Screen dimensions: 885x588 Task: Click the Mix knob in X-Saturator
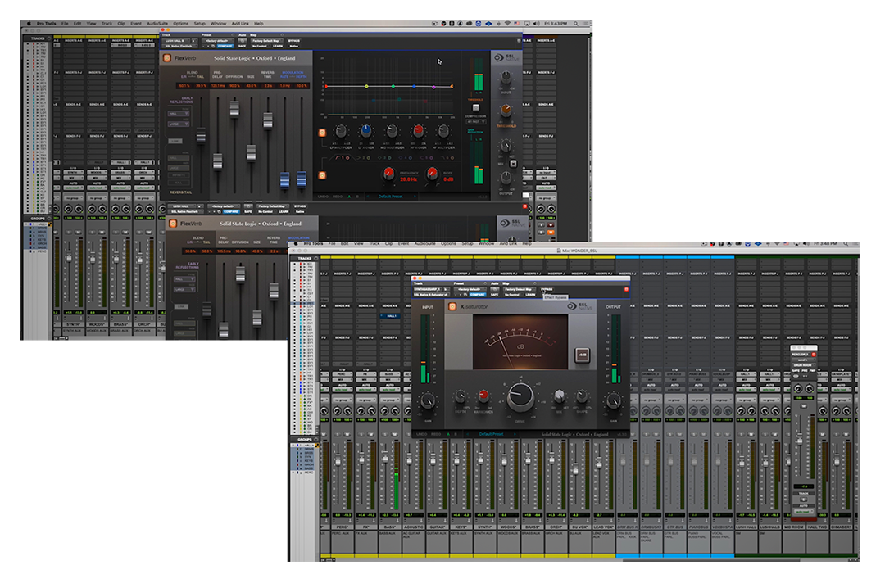(559, 396)
